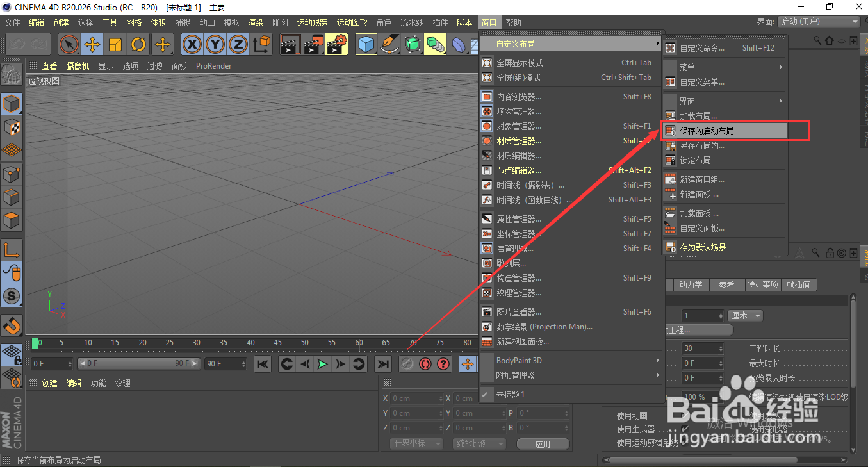Select the spline Pen tool

389,44
